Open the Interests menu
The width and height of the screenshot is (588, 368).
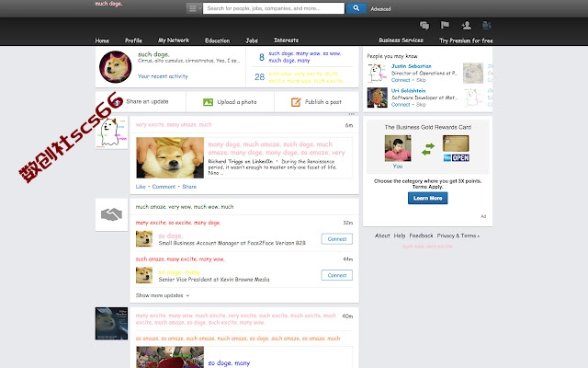point(286,40)
